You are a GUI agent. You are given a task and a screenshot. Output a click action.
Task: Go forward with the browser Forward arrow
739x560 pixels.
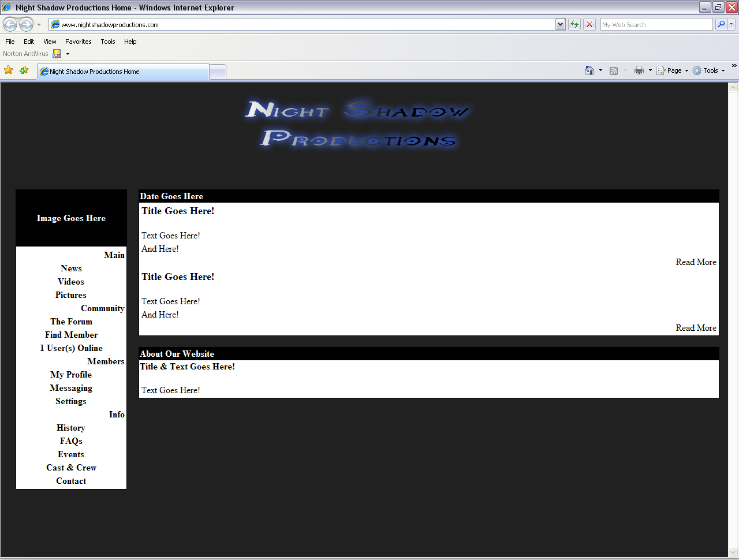(x=27, y=24)
